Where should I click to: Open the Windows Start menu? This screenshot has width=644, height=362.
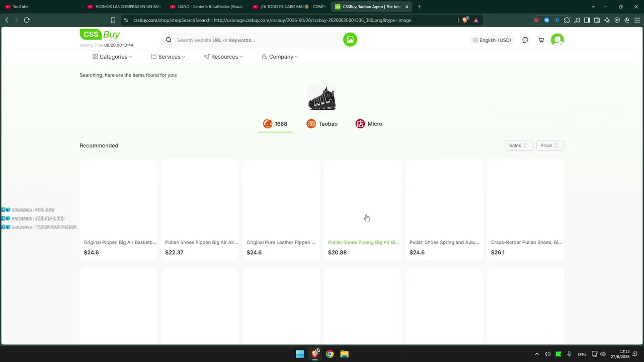click(300, 354)
